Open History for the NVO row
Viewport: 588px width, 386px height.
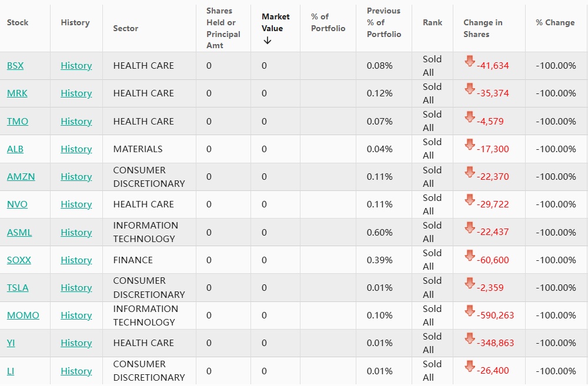[x=76, y=204]
